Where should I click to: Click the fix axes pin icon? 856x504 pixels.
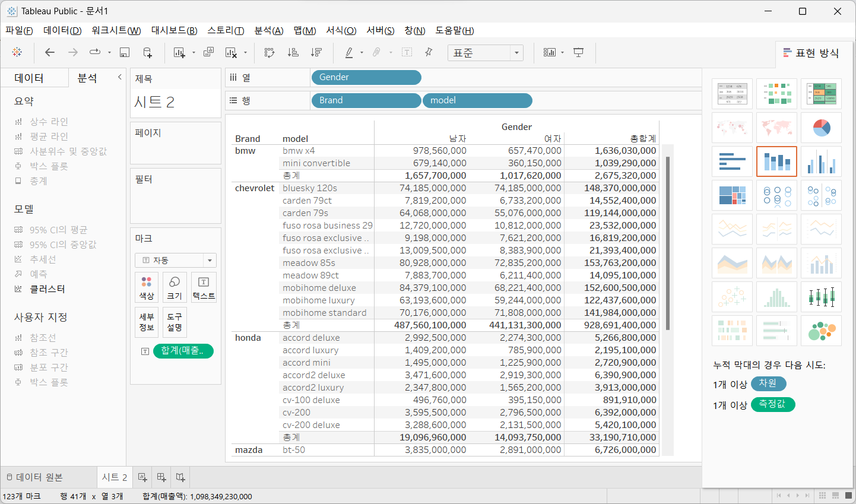tap(429, 52)
